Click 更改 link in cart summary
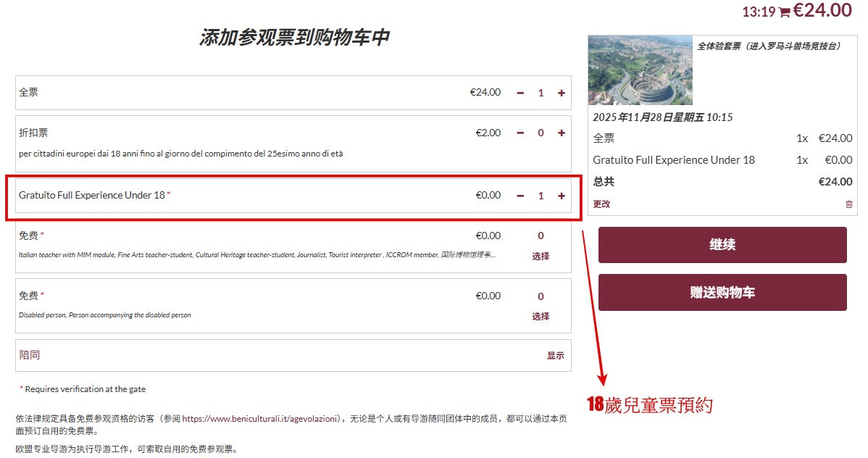 point(601,204)
